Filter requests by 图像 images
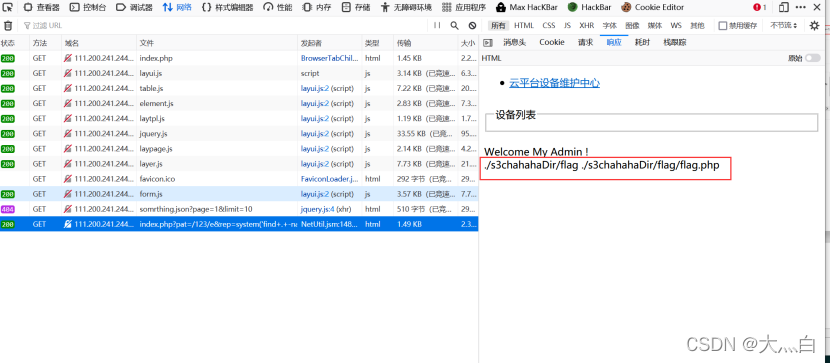830x363 pixels. (632, 25)
